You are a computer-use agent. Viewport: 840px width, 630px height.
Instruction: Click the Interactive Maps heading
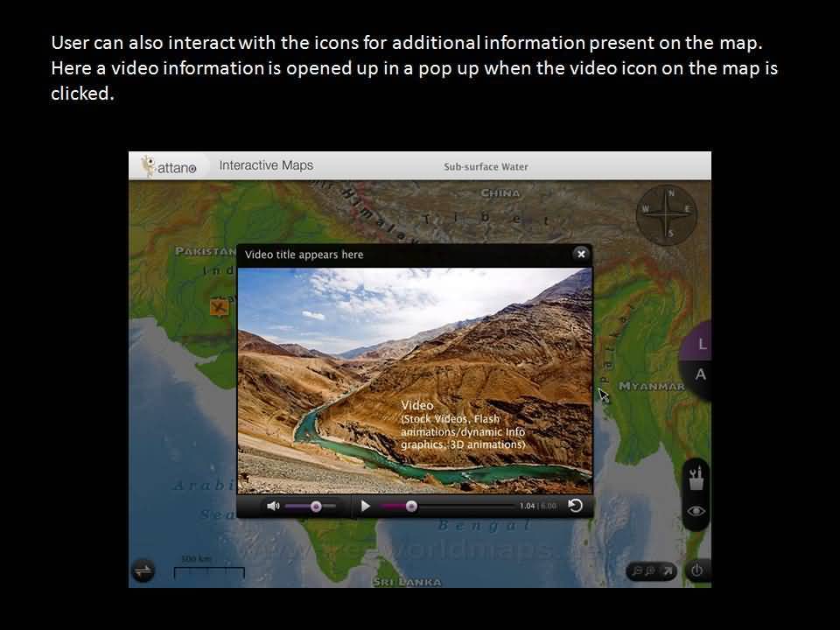tap(266, 165)
